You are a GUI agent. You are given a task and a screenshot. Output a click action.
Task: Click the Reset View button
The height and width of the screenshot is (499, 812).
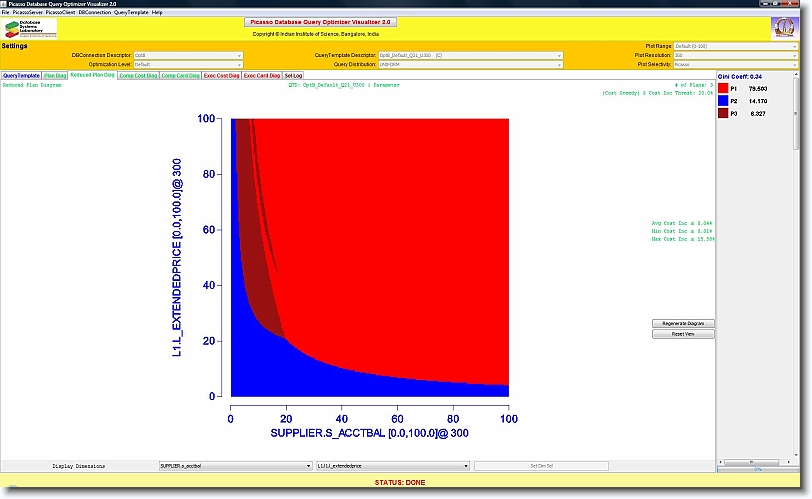pos(683,334)
